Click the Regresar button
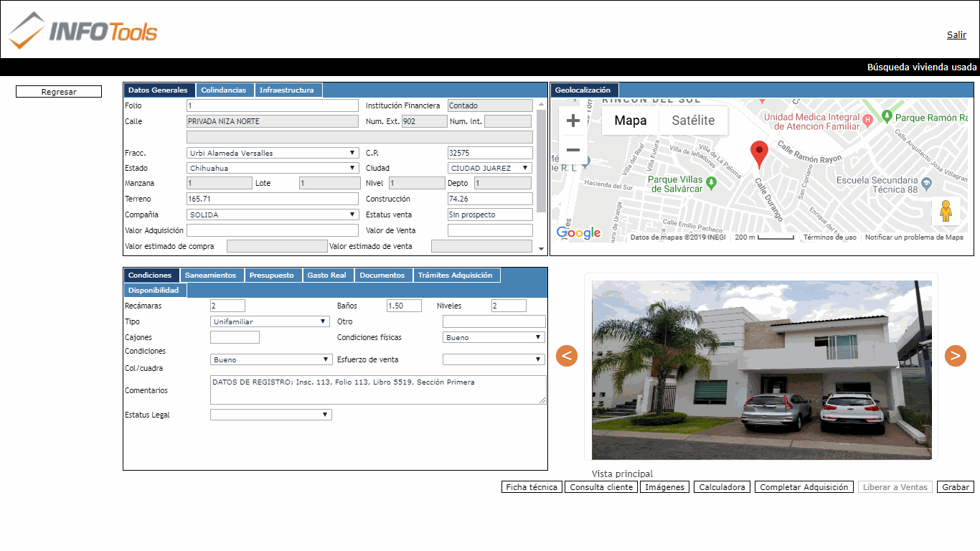Image resolution: width=980 pixels, height=551 pixels. [x=59, y=92]
